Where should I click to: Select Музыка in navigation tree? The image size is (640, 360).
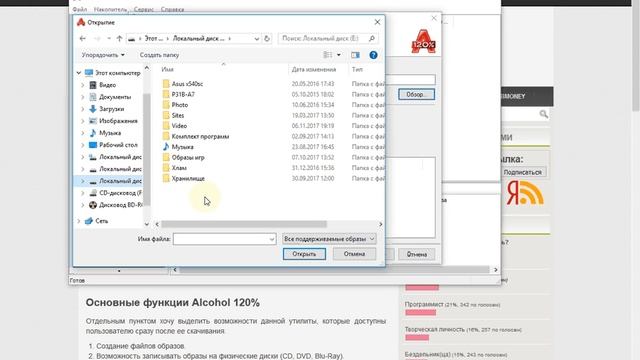click(x=110, y=133)
